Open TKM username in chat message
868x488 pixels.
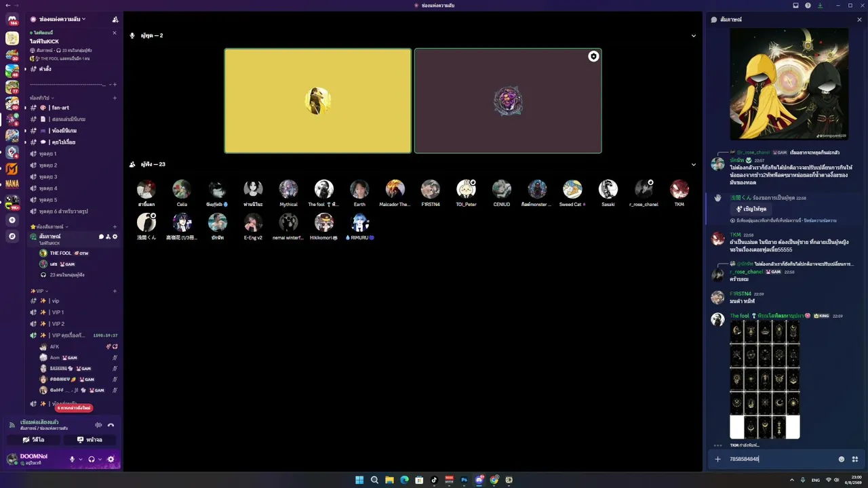pyautogui.click(x=735, y=235)
